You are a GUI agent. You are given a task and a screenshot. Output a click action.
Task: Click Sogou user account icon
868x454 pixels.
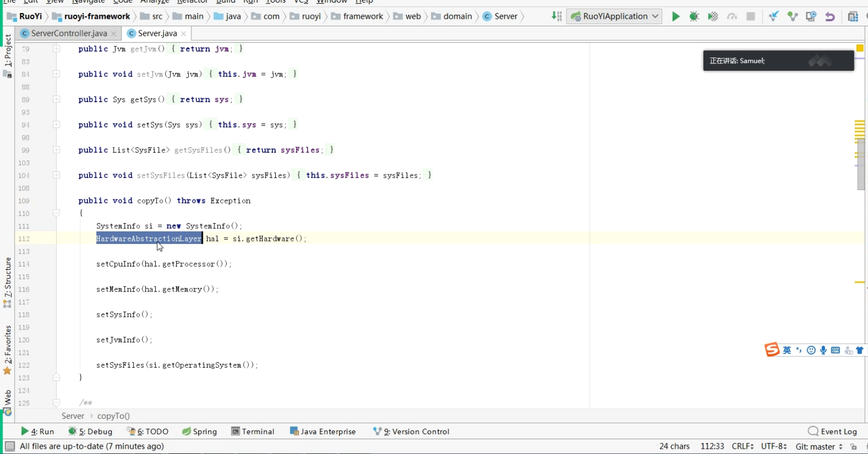(x=848, y=350)
